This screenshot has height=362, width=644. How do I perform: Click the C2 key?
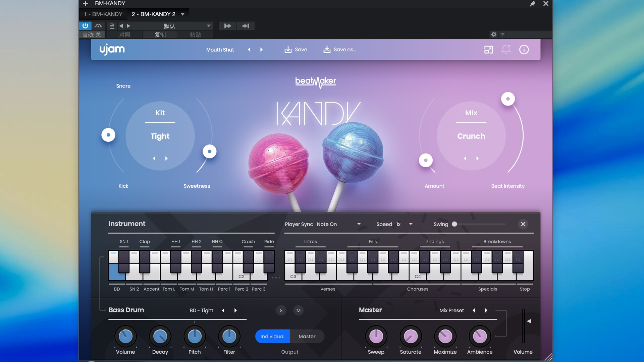[x=241, y=272]
